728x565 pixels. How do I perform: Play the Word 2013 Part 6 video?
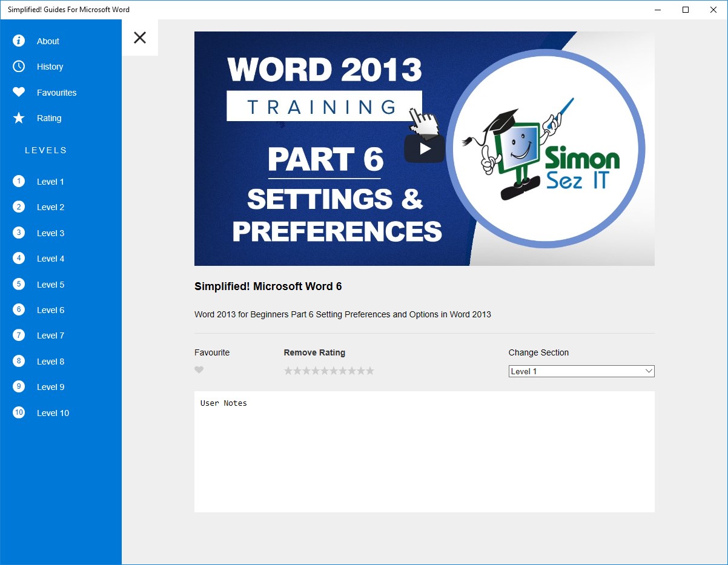click(425, 148)
